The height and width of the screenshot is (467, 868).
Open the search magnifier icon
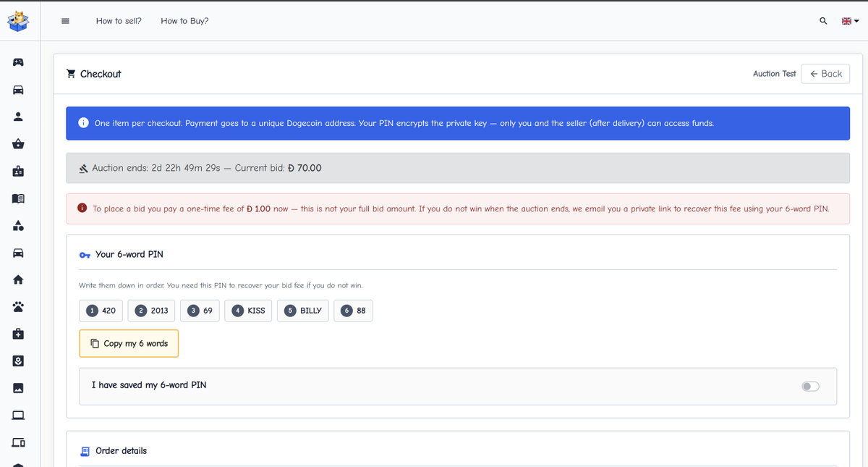(823, 21)
